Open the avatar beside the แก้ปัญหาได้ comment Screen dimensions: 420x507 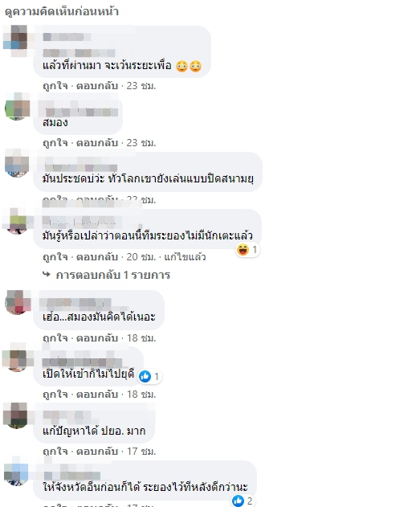pyautogui.click(x=17, y=416)
